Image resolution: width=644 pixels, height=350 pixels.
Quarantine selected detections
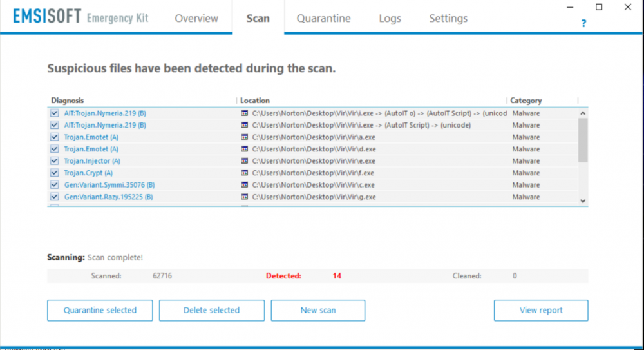100,311
